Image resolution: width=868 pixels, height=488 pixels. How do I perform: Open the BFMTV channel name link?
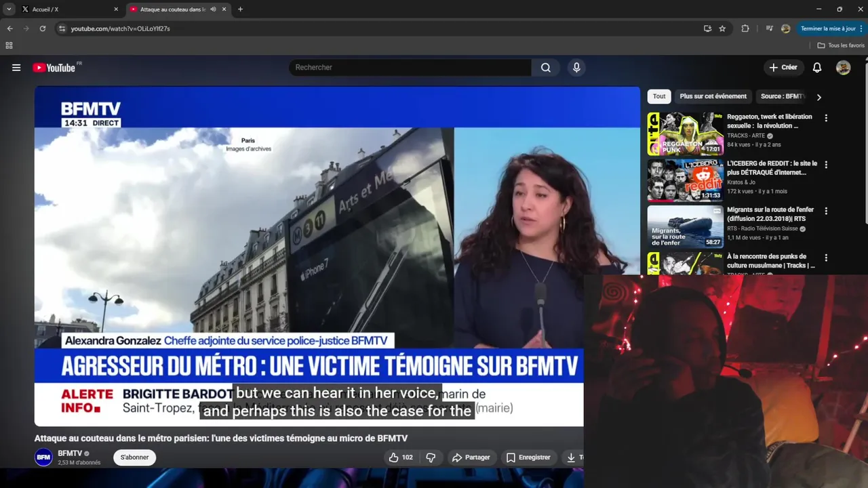pos(70,453)
